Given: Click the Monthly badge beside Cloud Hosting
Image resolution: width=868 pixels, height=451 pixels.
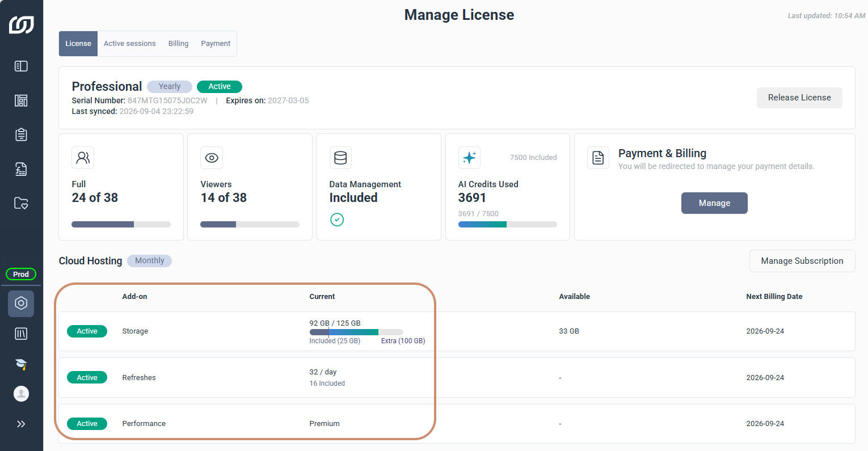Looking at the screenshot, I should 149,260.
